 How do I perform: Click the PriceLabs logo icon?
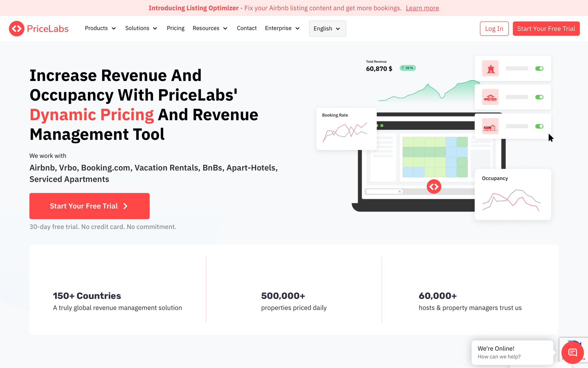17,29
